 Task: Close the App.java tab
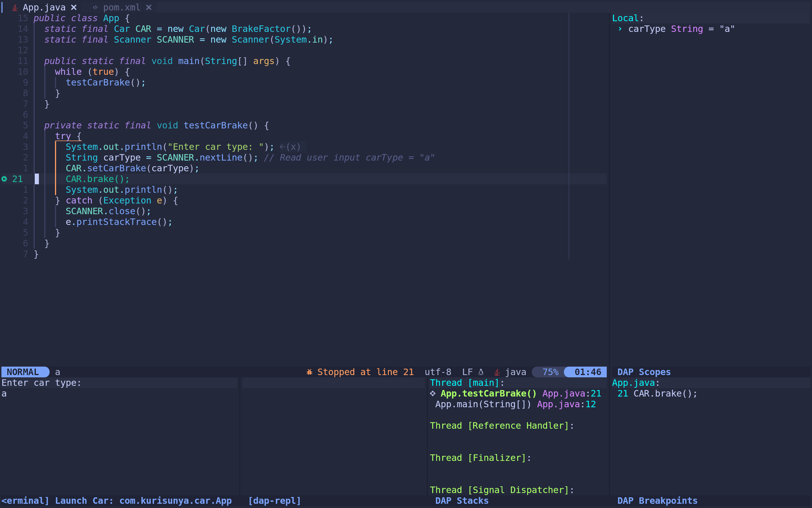click(x=74, y=7)
